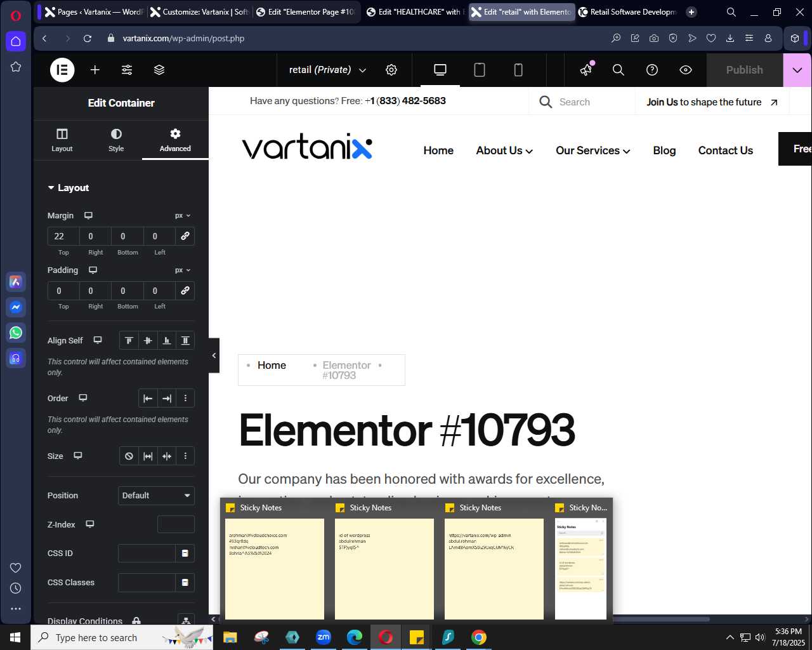This screenshot has width=812, height=650.
Task: Switch to mobile responsive view
Action: coord(518,70)
